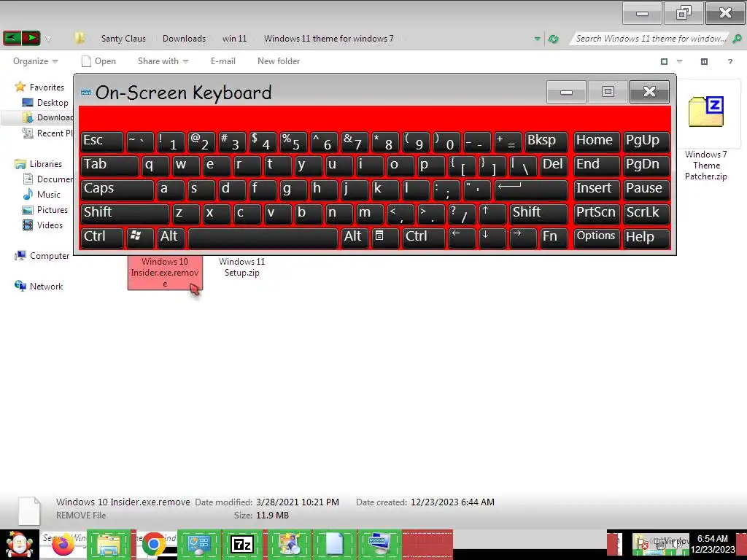Launch Firefox from the taskbar

tap(63, 544)
